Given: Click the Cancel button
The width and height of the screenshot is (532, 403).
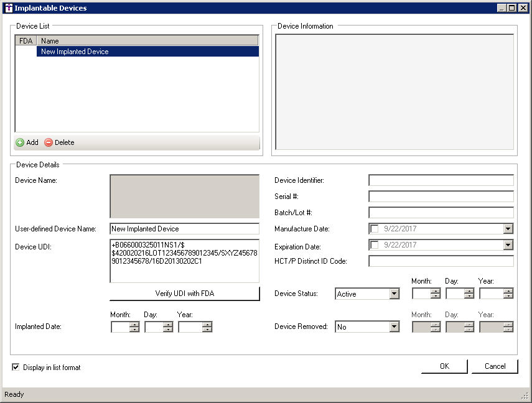Looking at the screenshot, I should (495, 366).
